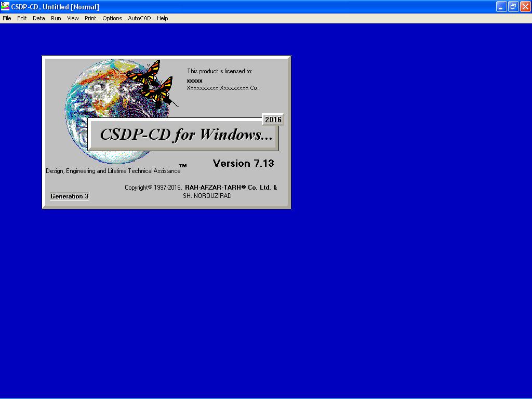This screenshot has width=532, height=399.
Task: Click the Version 7.13 text
Action: (x=243, y=163)
